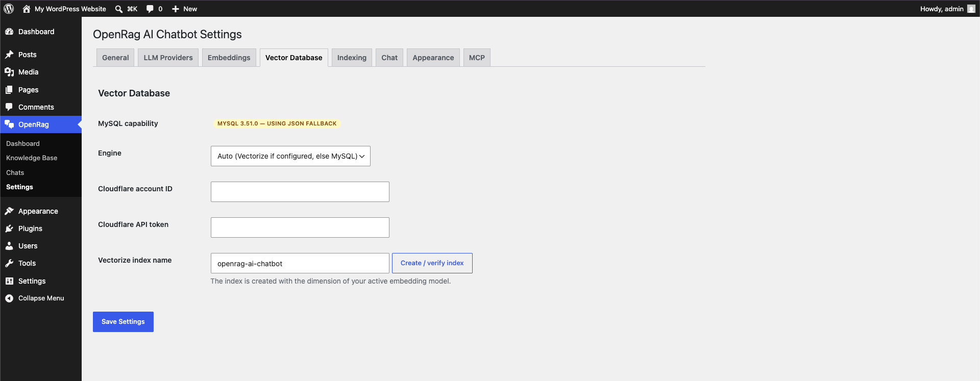Click the OpenRag AI Chatbot Settings title
Viewport: 980px width, 381px height.
pyautogui.click(x=167, y=34)
